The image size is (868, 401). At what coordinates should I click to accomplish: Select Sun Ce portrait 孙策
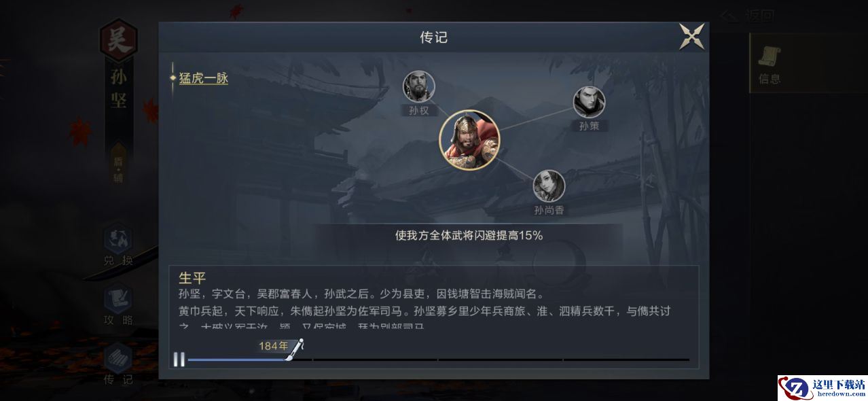(589, 103)
